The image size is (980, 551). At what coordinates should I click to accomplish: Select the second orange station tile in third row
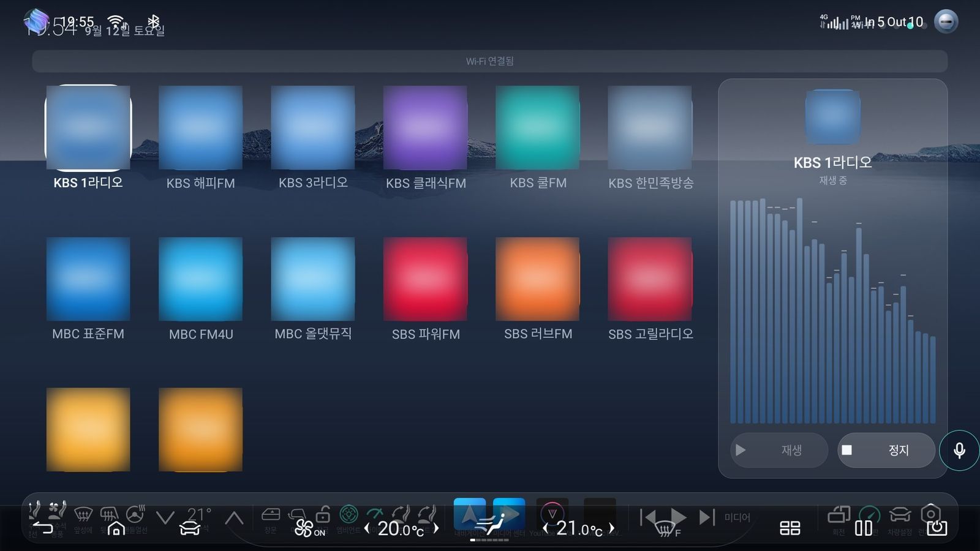(200, 430)
